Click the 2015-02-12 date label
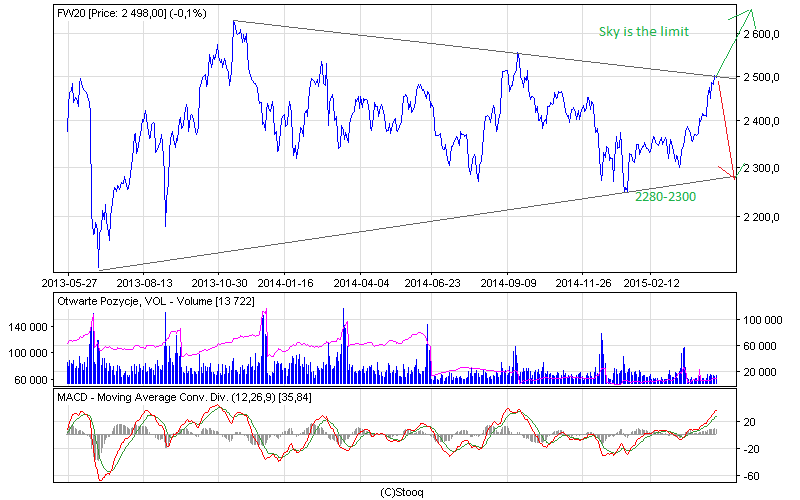The image size is (800, 500). 652,283
